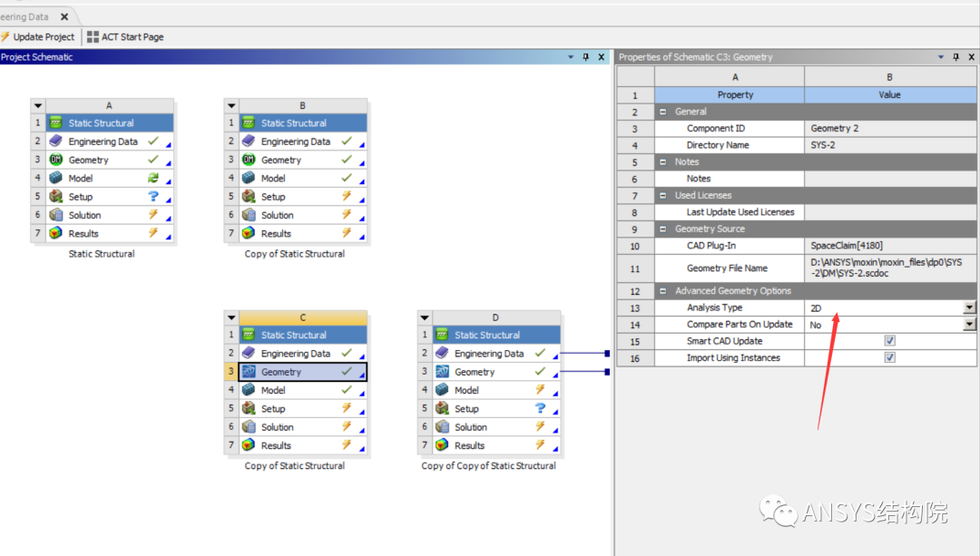
Task: Click Results icon in system D
Action: tap(442, 444)
